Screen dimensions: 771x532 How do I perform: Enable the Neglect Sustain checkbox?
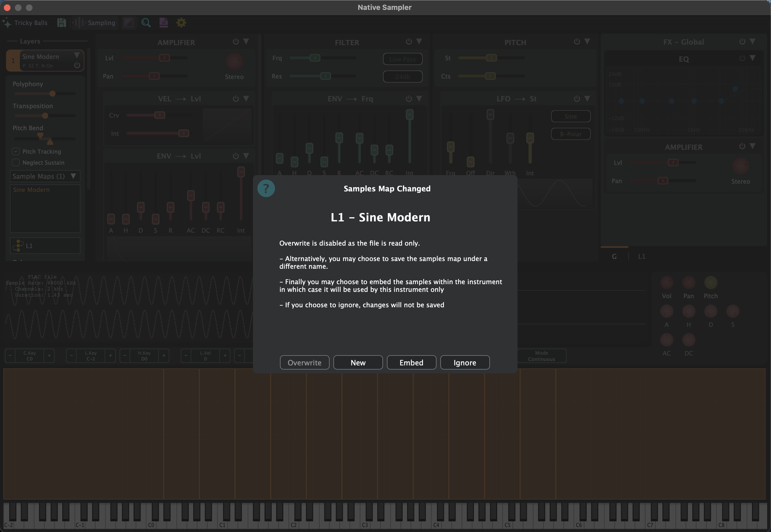point(16,162)
